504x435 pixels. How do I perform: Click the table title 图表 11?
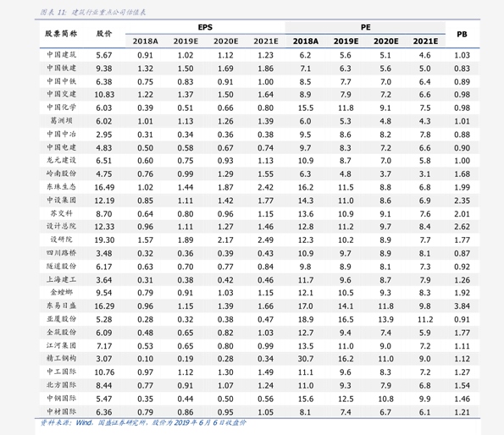coord(93,12)
